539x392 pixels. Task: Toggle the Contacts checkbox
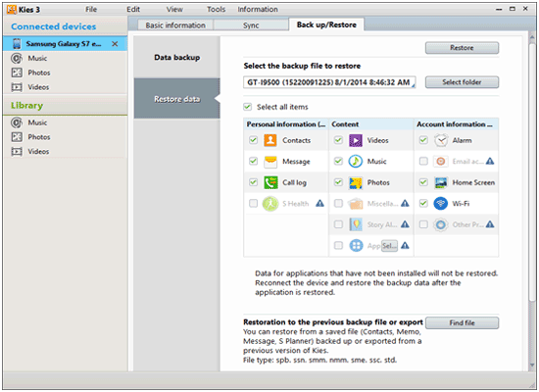coord(254,140)
